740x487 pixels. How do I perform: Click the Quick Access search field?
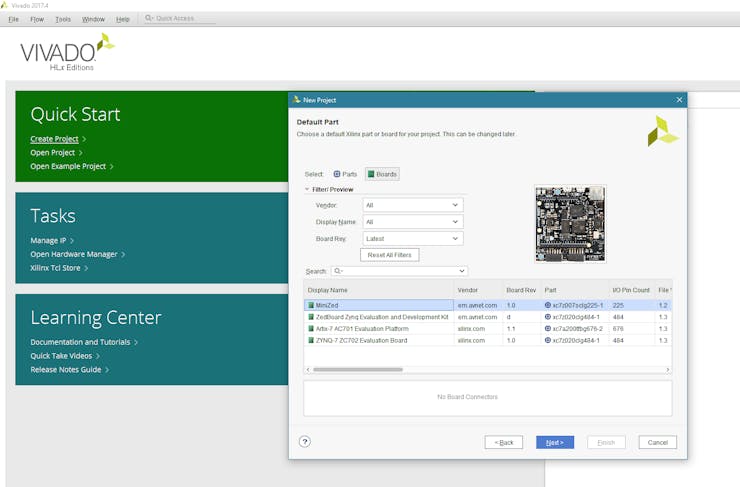click(179, 18)
